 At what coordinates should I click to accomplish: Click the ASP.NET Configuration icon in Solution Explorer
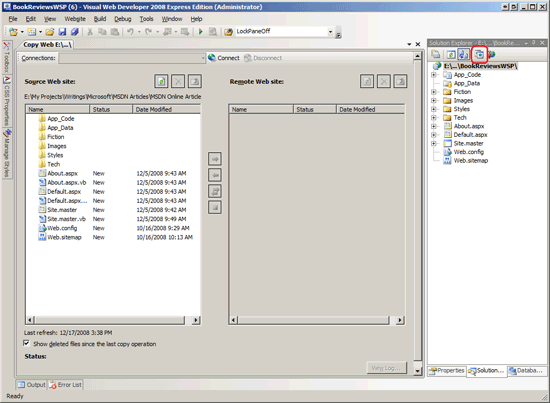tap(492, 54)
